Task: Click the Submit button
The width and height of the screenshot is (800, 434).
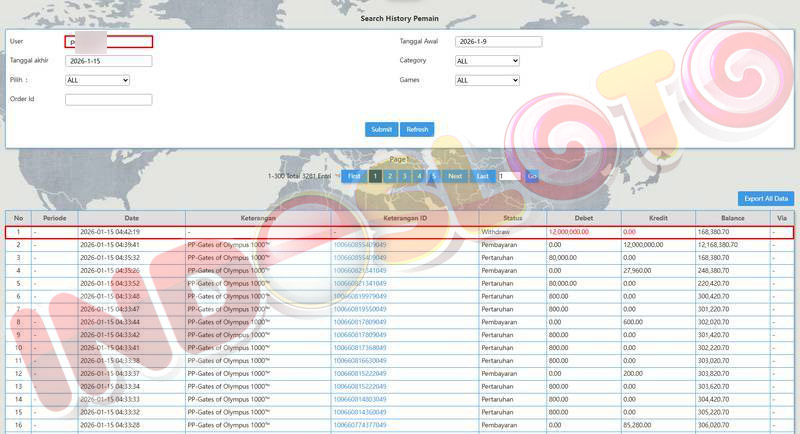Action: tap(381, 130)
